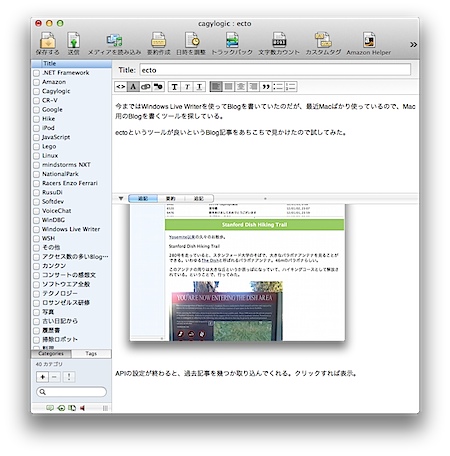Remove category with minus button
The height and width of the screenshot is (456, 450).
point(55,377)
